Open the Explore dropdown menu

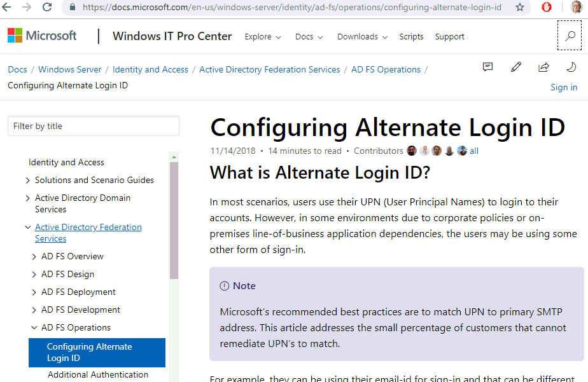(x=262, y=37)
